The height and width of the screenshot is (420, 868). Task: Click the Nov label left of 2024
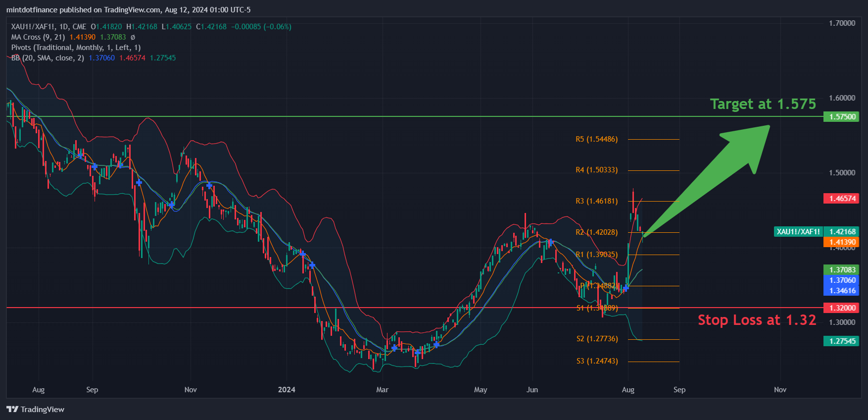point(191,390)
